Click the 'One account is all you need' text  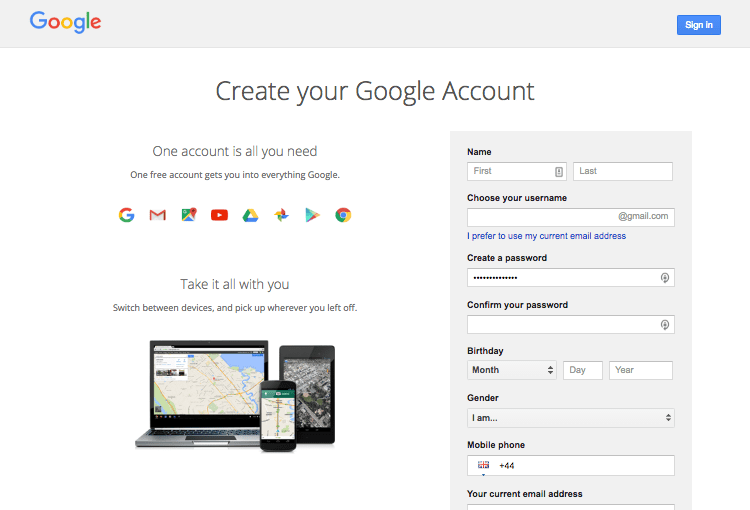click(x=235, y=151)
